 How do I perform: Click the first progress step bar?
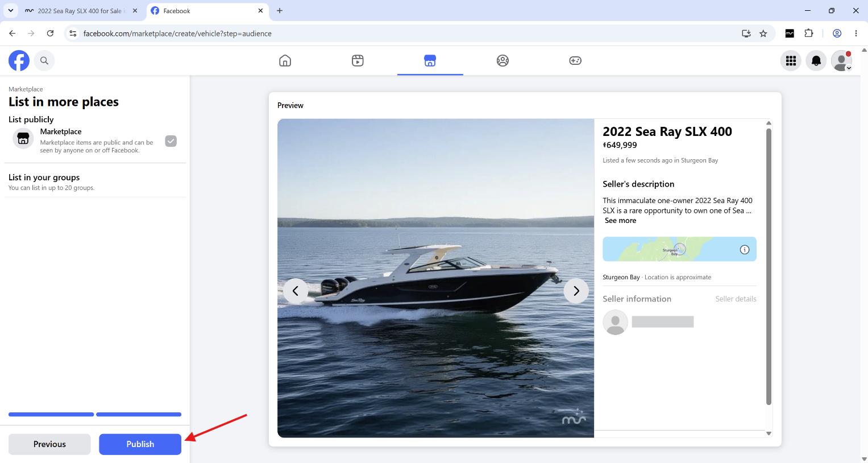pos(51,415)
